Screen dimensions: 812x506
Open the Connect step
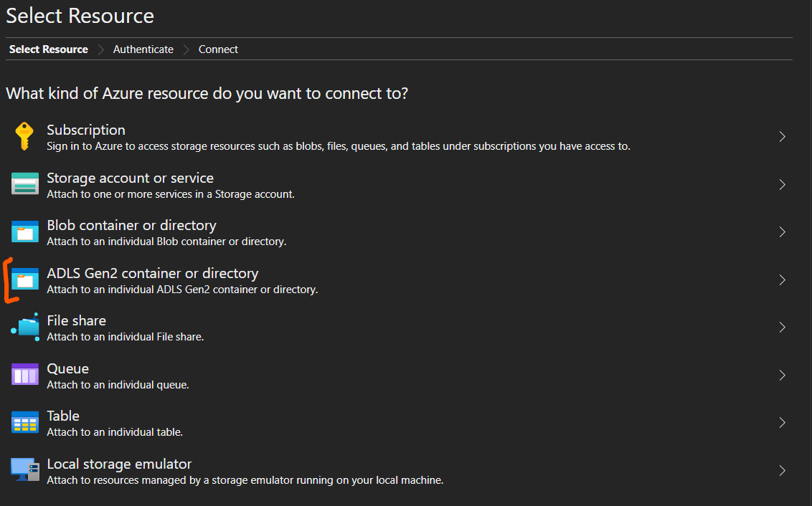(218, 49)
